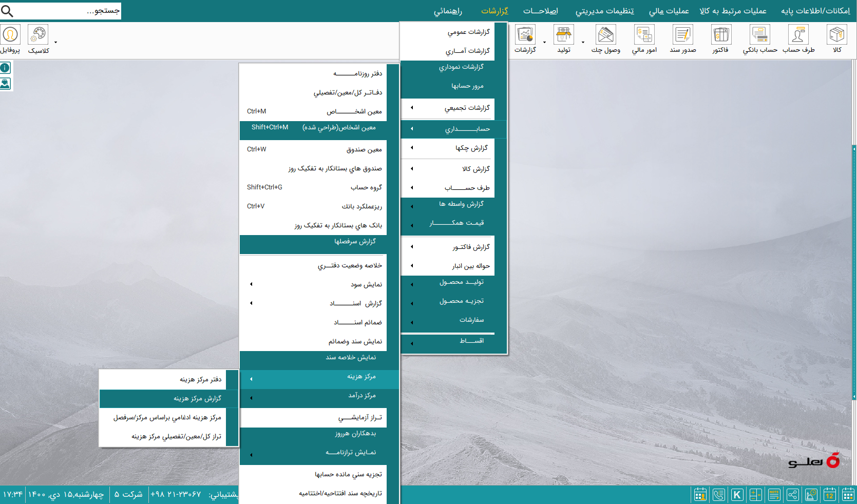
Task: Expand حواله بين انبار submenu
Action: point(448,266)
